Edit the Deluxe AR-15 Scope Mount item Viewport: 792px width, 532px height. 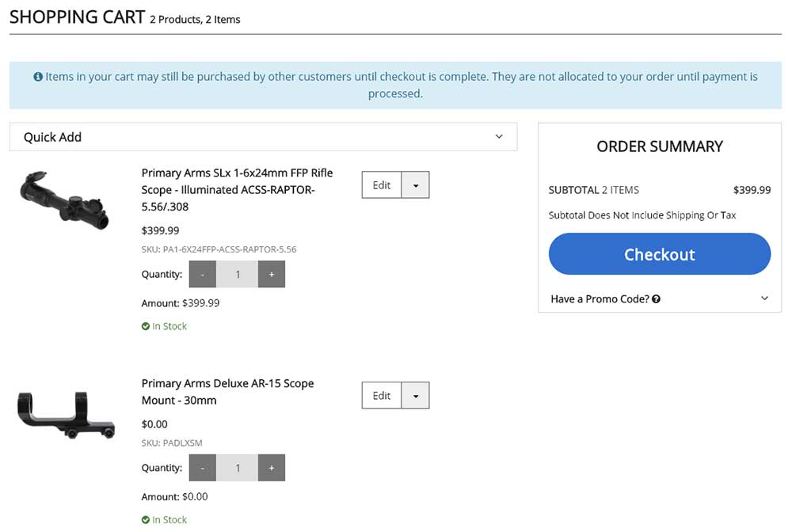pyautogui.click(x=382, y=396)
